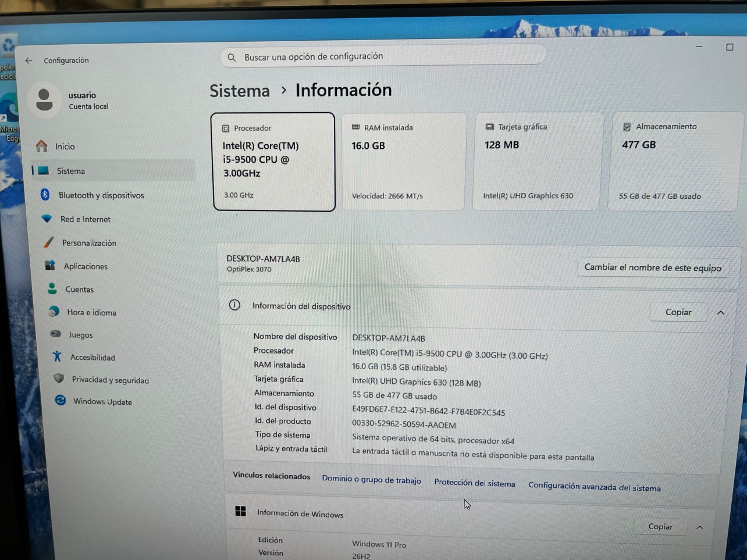This screenshot has height=560, width=747.
Task: Copy device information with Copiar button
Action: [678, 312]
